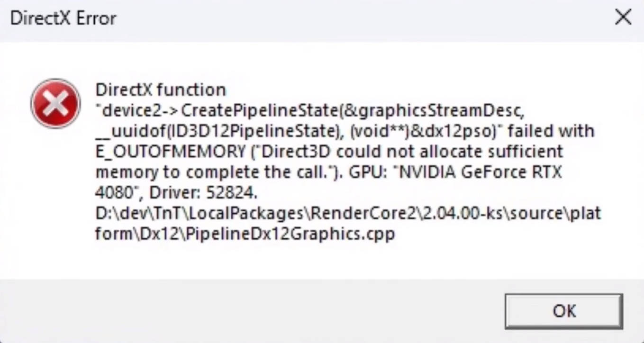The width and height of the screenshot is (644, 343).
Task: Click the OK button
Action: [563, 311]
